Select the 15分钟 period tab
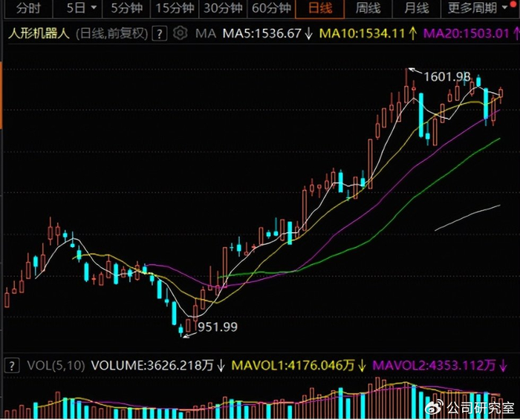The height and width of the screenshot is (420, 520). [175, 8]
